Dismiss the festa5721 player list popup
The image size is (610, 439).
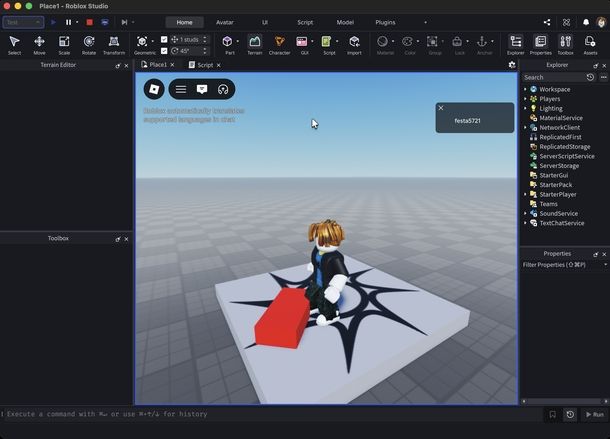coord(441,108)
